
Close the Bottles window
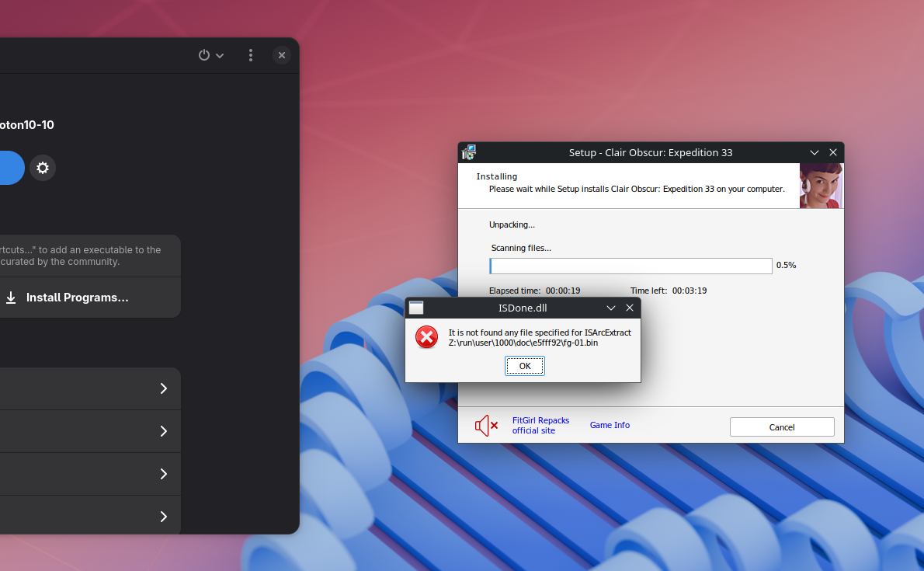click(x=282, y=55)
